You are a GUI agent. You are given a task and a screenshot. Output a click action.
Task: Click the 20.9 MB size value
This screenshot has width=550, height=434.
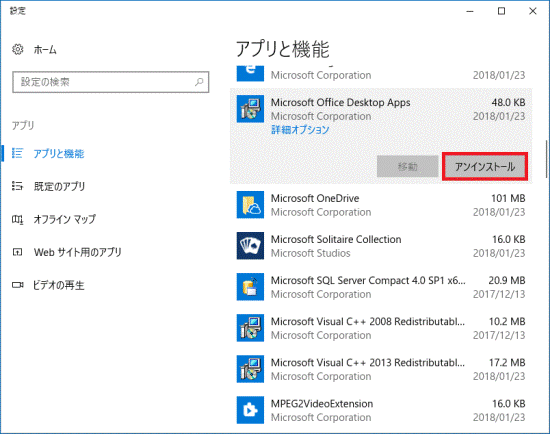(x=507, y=280)
